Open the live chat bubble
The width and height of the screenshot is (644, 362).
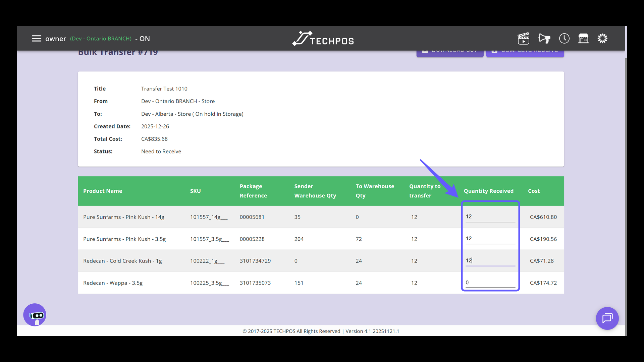click(607, 318)
